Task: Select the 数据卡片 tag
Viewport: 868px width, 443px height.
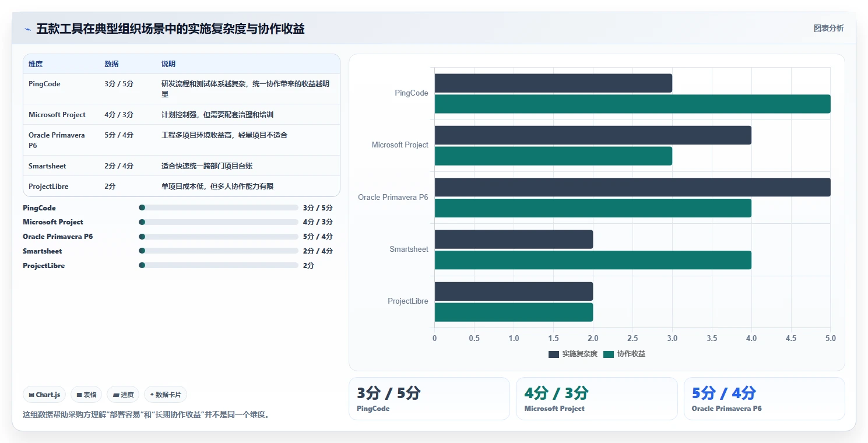Action: point(166,395)
